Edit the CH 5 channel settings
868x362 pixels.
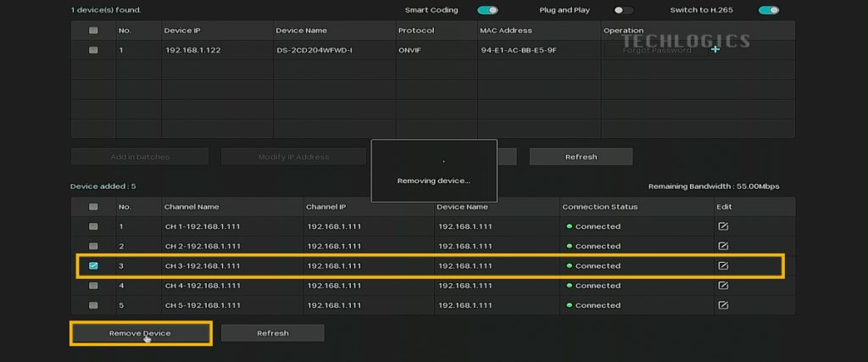723,305
